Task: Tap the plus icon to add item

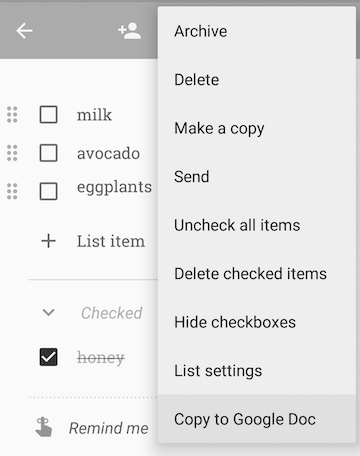Action: pyautogui.click(x=48, y=241)
